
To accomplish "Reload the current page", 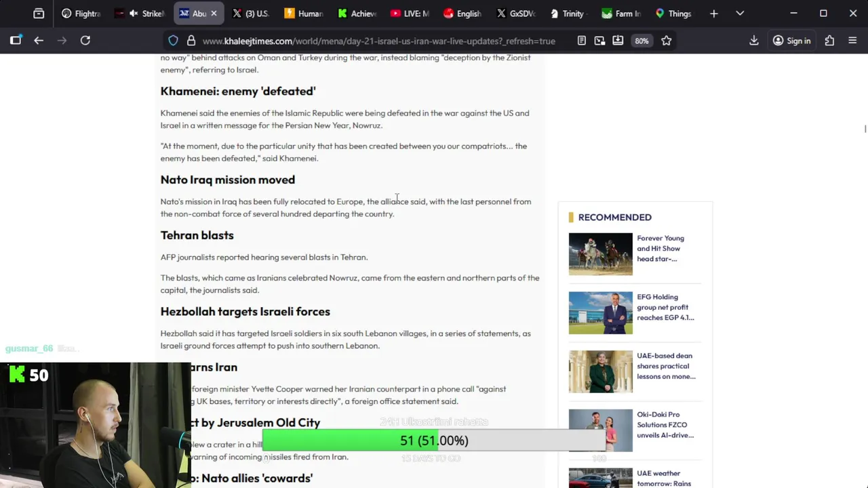I will tap(85, 41).
